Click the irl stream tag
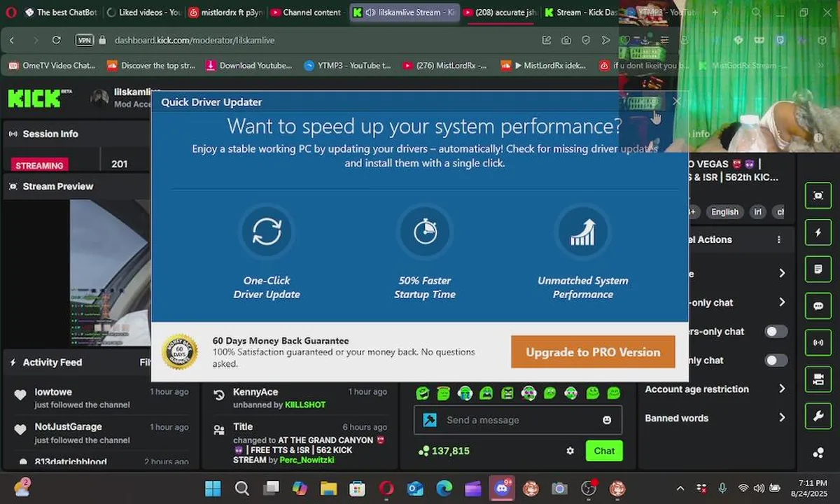The width and height of the screenshot is (840, 504). (757, 212)
